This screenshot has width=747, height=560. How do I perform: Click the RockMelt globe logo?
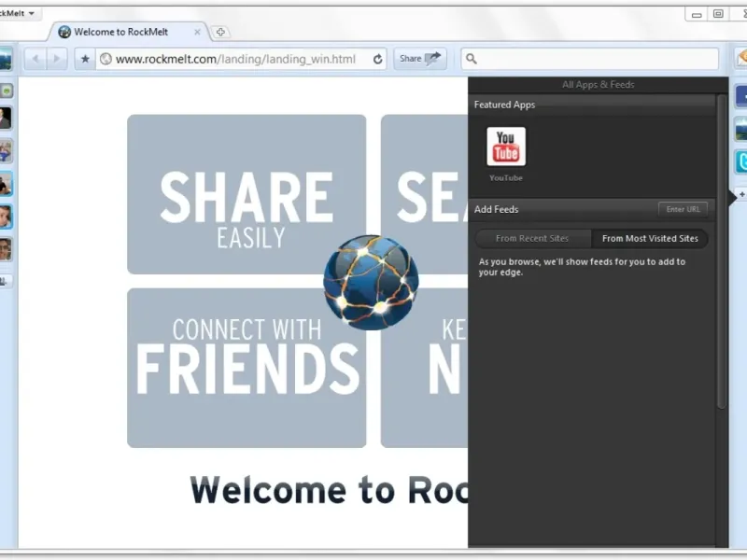coord(371,283)
